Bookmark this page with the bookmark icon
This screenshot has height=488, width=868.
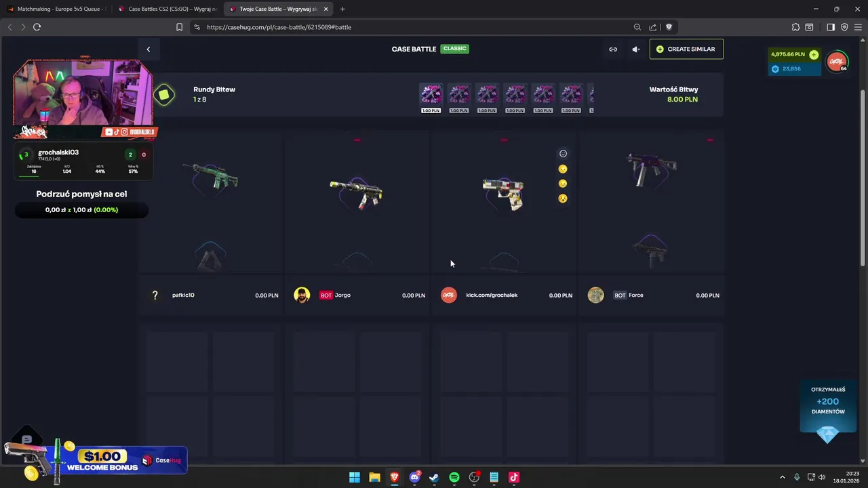tap(179, 27)
